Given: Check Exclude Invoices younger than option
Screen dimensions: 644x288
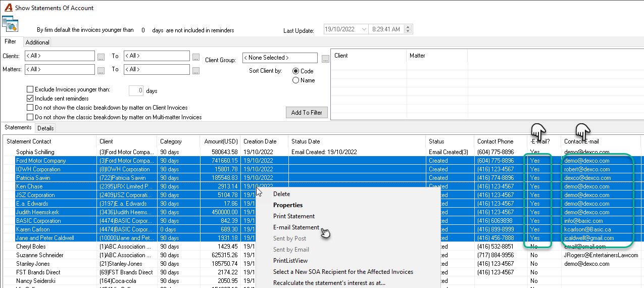Looking at the screenshot, I should pos(30,89).
